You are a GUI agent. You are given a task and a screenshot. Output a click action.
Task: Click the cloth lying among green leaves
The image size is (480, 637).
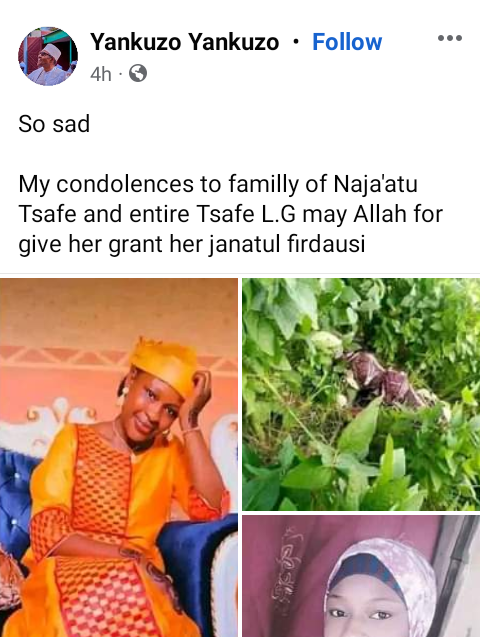[383, 379]
